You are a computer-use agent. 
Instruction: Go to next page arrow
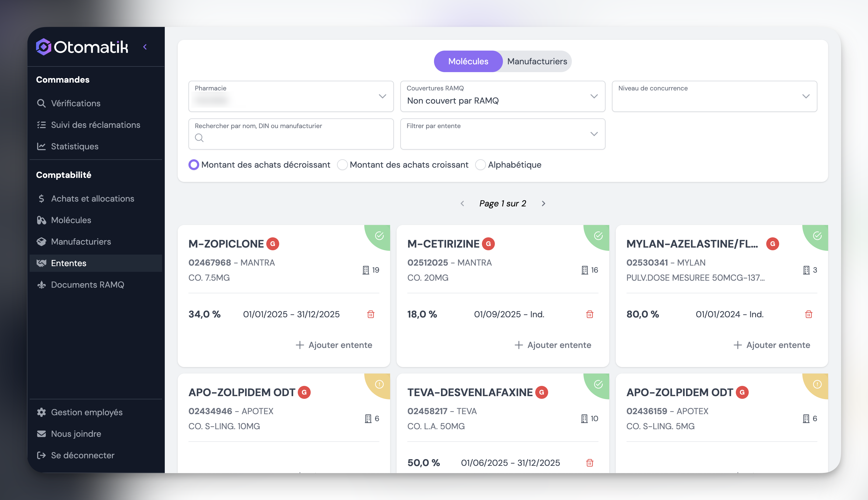coord(543,204)
